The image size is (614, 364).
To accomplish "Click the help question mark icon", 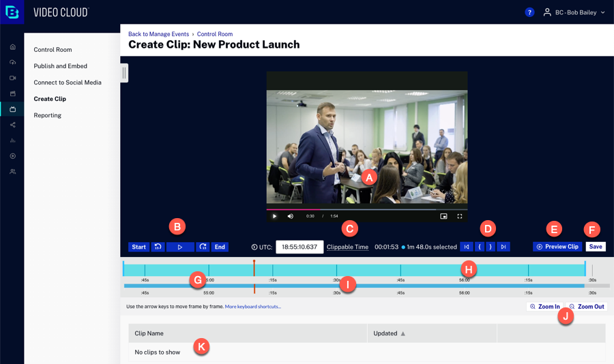I will (x=529, y=12).
